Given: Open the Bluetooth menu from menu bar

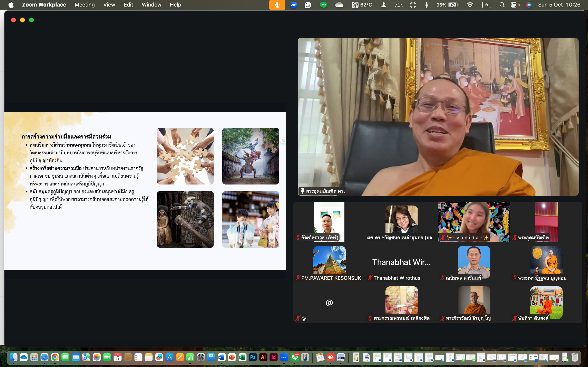Looking at the screenshot, I should [427, 5].
